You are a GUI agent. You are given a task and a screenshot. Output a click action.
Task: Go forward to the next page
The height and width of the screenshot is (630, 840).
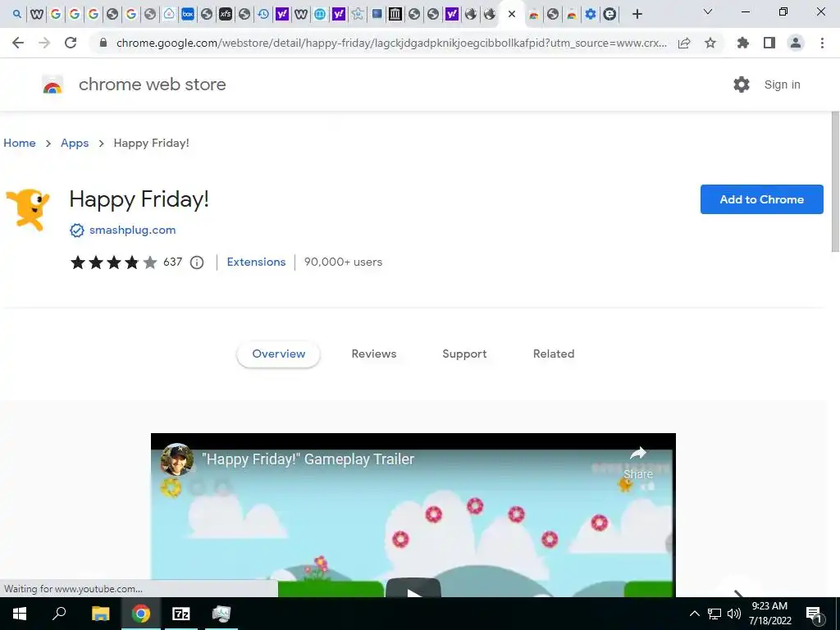[x=44, y=43]
